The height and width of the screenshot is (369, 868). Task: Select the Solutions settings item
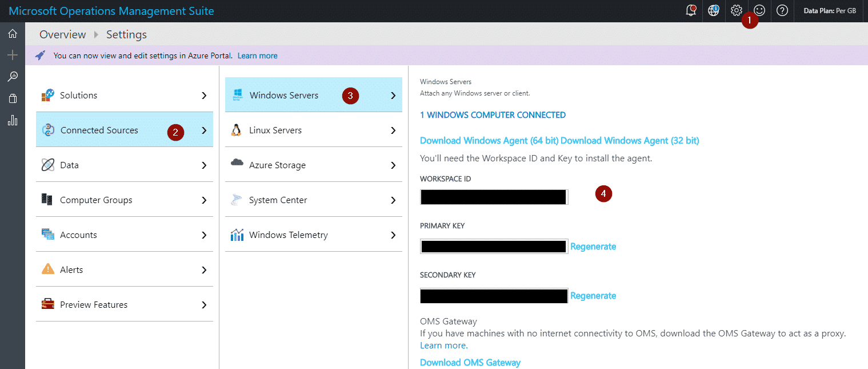click(x=125, y=95)
